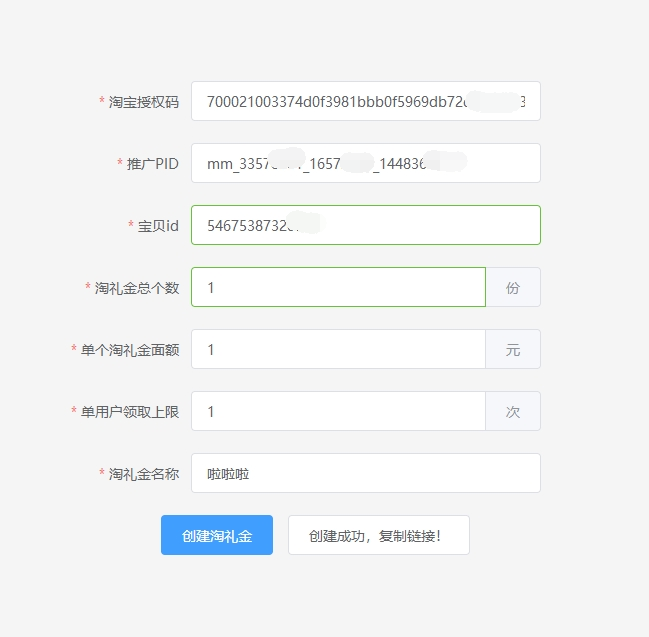This screenshot has width=649, height=637.
Task: Click the 份 unit suffix box
Action: point(513,287)
